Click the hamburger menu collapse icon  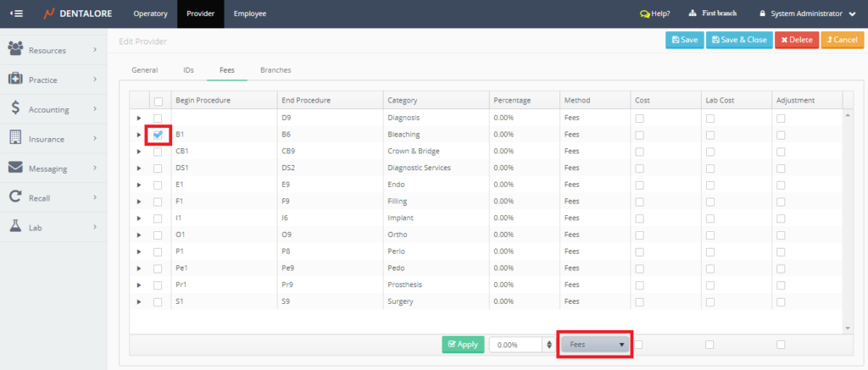[16, 14]
